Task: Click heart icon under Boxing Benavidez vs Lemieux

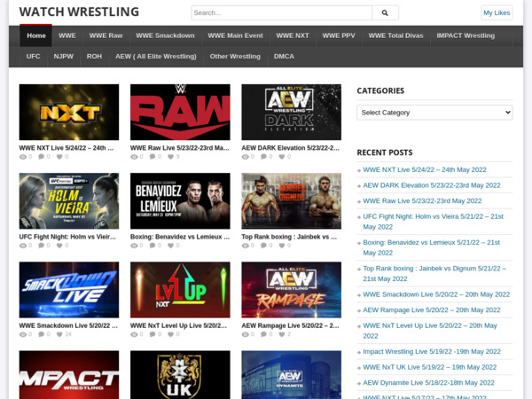Action: tap(170, 246)
